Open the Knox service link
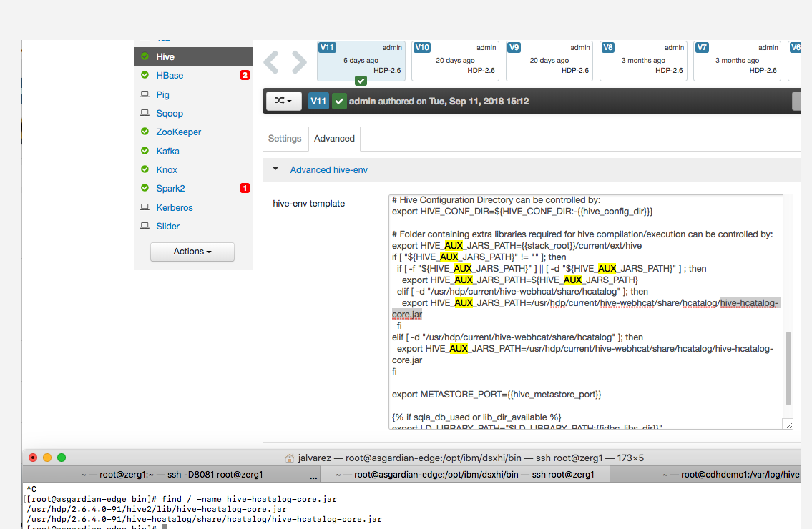 tap(167, 170)
